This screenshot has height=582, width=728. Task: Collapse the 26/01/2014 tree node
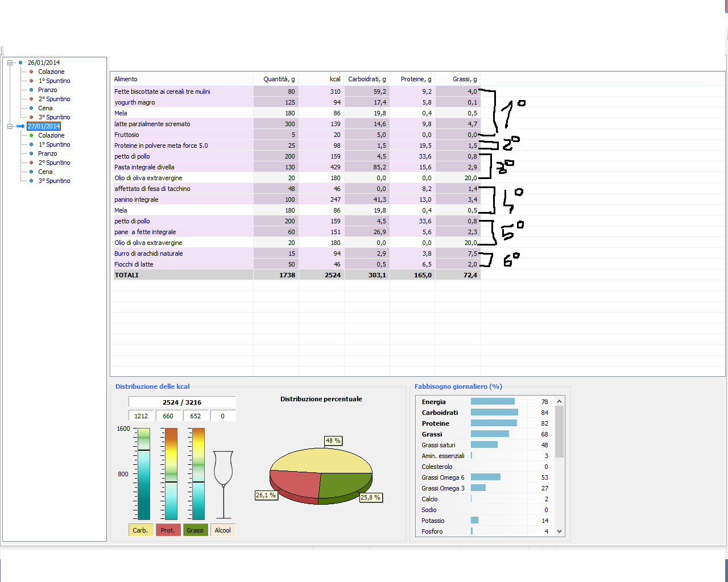click(10, 63)
